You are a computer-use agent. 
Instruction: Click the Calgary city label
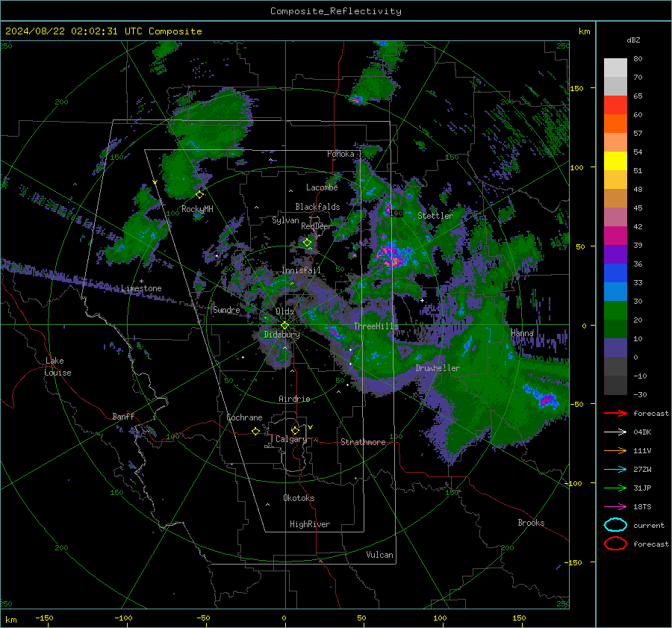click(x=291, y=439)
